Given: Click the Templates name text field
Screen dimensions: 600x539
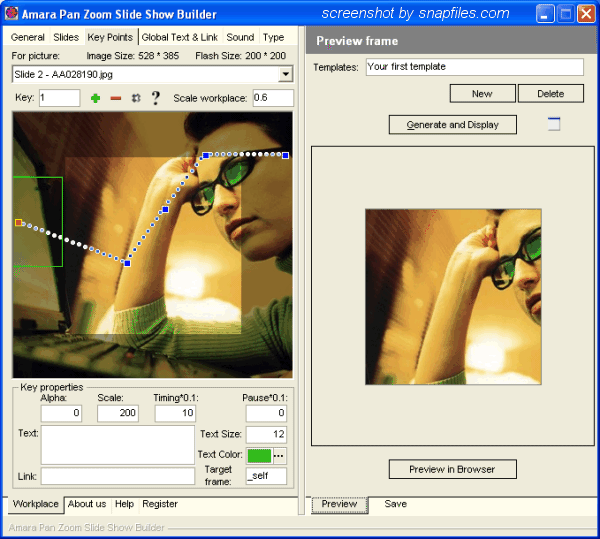Looking at the screenshot, I should click(473, 67).
